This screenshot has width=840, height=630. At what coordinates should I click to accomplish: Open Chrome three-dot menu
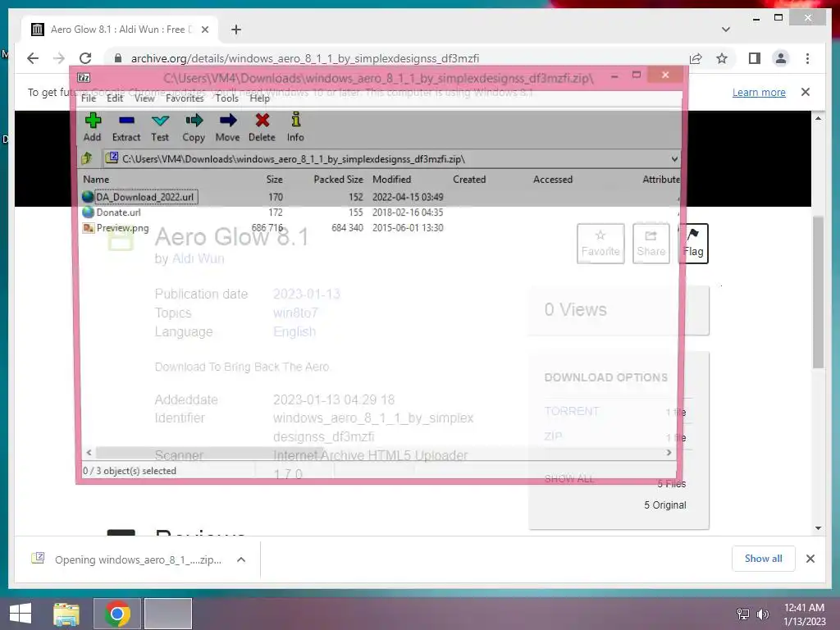click(807, 58)
